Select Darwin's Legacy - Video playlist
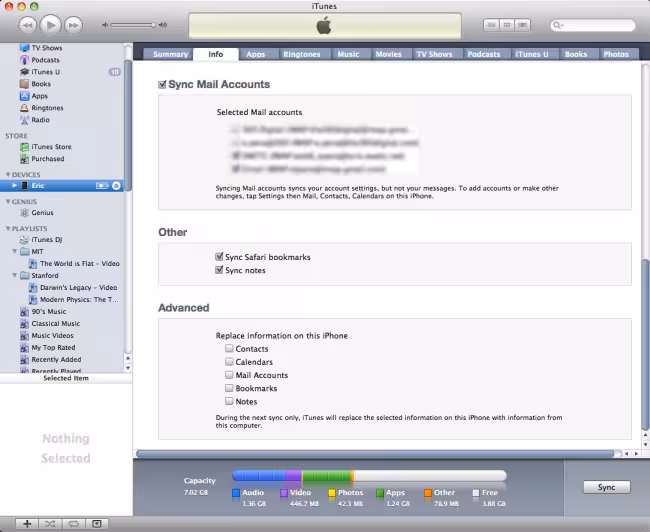This screenshot has width=650, height=532. [78, 288]
